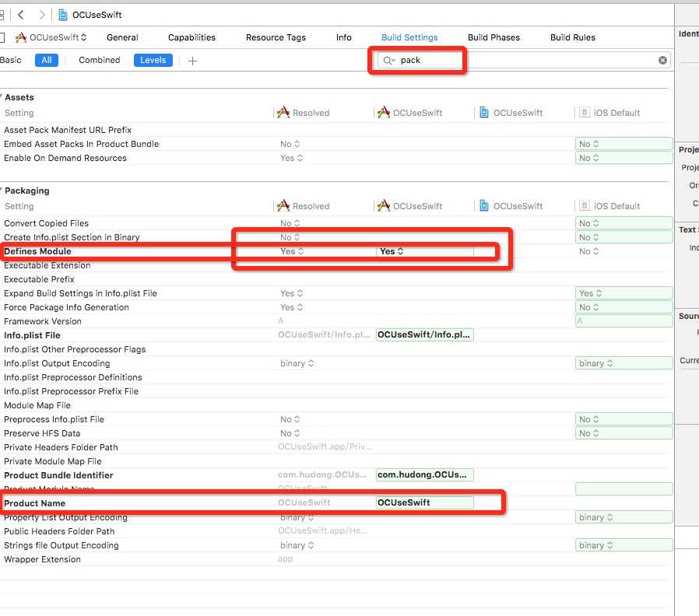Image resolution: width=699 pixels, height=616 pixels.
Task: Change resolved Convert Copied Files value
Action: tap(290, 223)
